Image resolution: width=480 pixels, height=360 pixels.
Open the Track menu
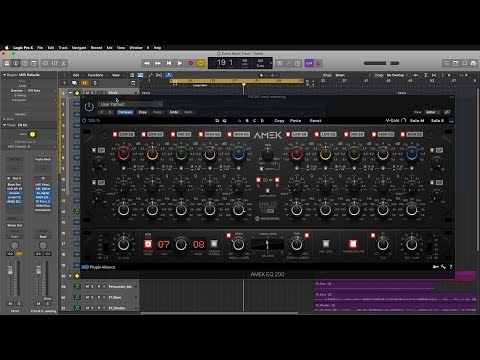63,48
